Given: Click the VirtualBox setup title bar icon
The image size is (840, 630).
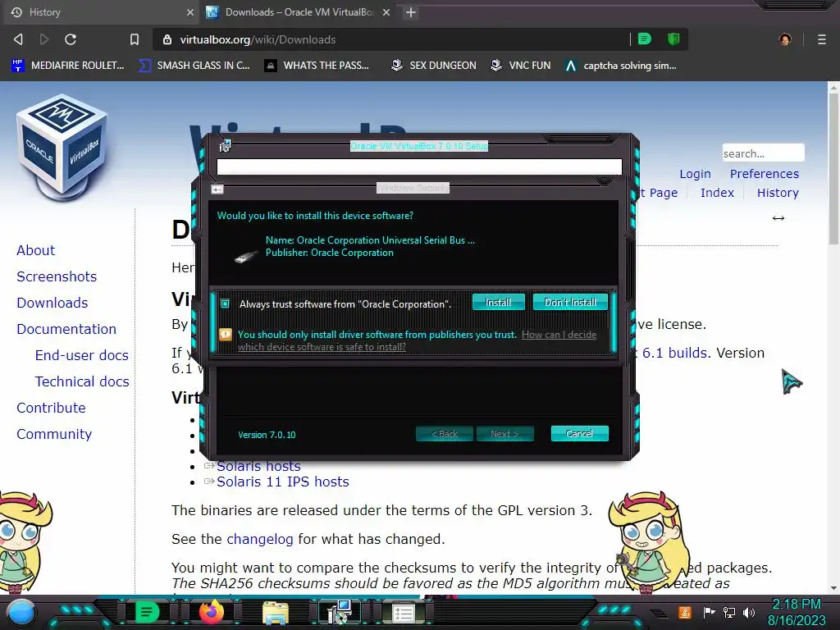Looking at the screenshot, I should [x=225, y=146].
